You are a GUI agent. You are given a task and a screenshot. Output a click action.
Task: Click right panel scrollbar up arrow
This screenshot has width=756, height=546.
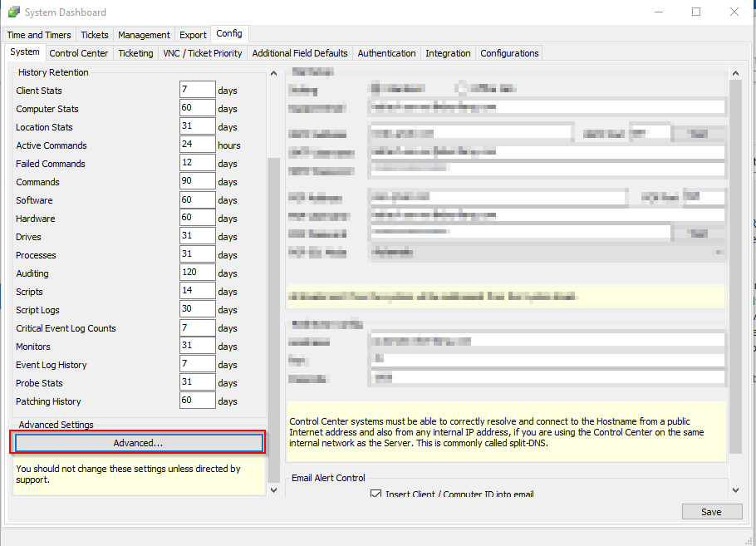click(x=734, y=73)
